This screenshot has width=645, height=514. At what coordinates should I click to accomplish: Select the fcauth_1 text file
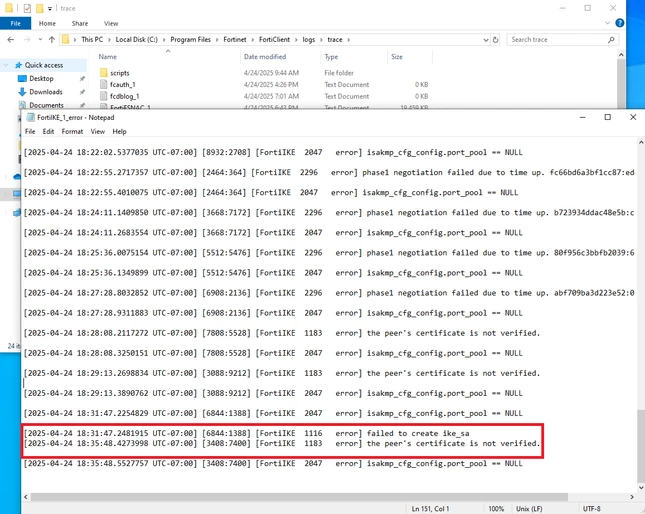tap(122, 84)
